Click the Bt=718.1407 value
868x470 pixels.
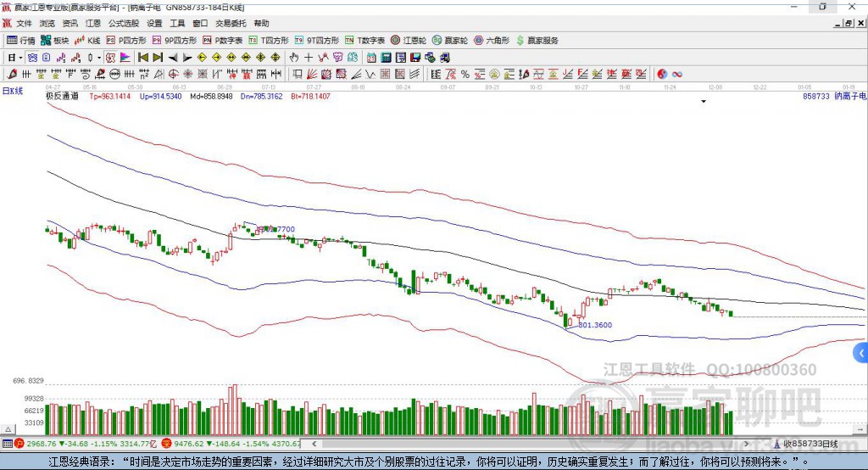coord(310,96)
